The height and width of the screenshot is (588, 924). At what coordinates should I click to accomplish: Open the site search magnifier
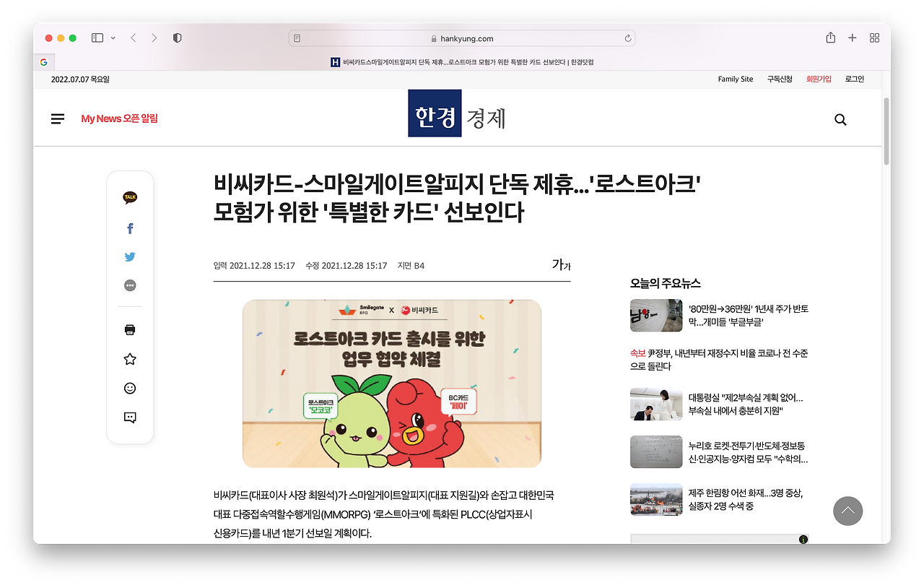click(840, 118)
